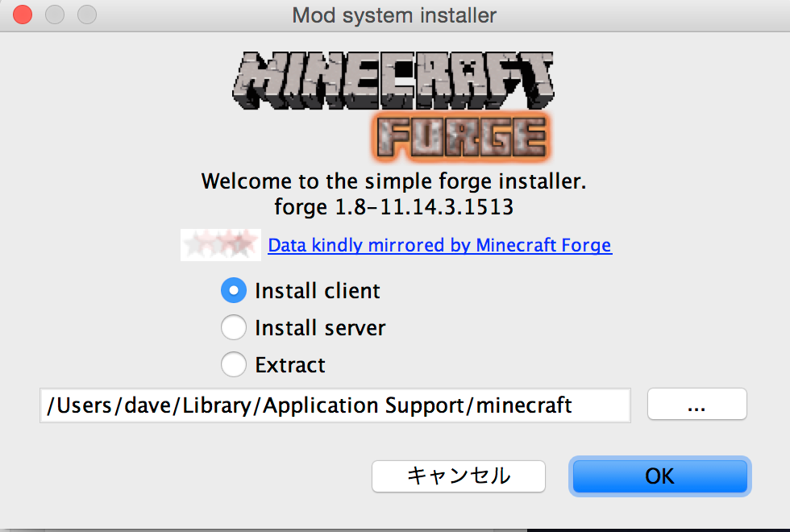The image size is (790, 532).
Task: Click the red close button
Action: tap(22, 14)
